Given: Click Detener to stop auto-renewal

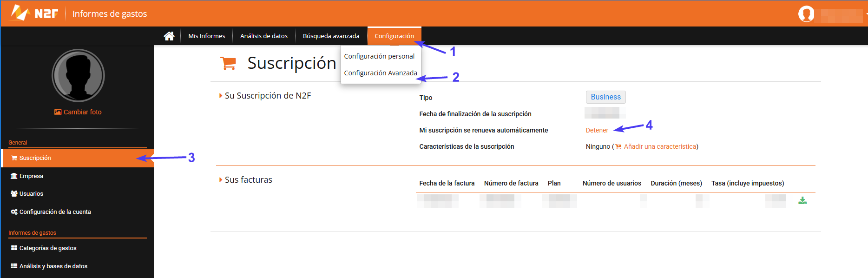Looking at the screenshot, I should click(597, 131).
